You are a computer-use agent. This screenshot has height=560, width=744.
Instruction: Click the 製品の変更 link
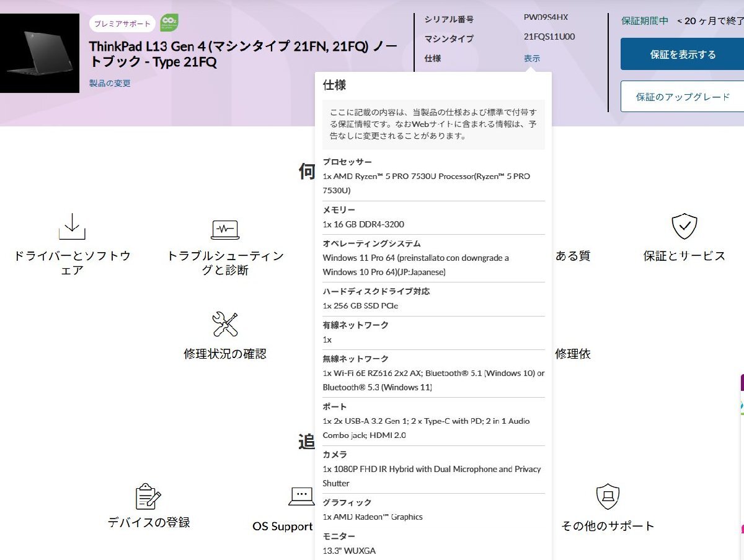coord(110,83)
